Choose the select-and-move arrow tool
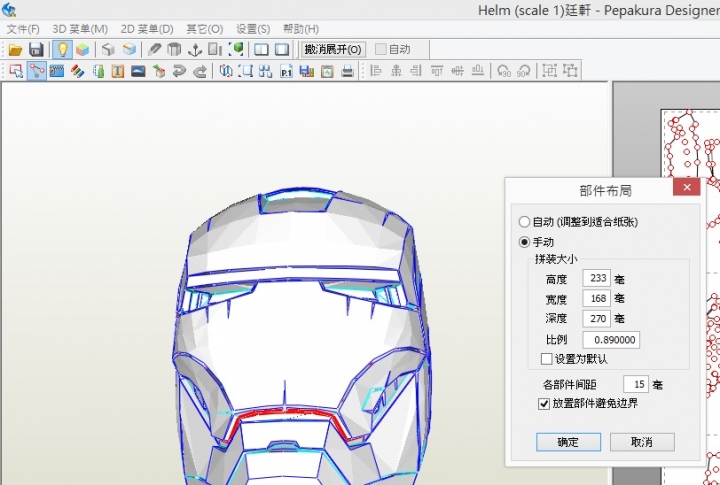 16,71
